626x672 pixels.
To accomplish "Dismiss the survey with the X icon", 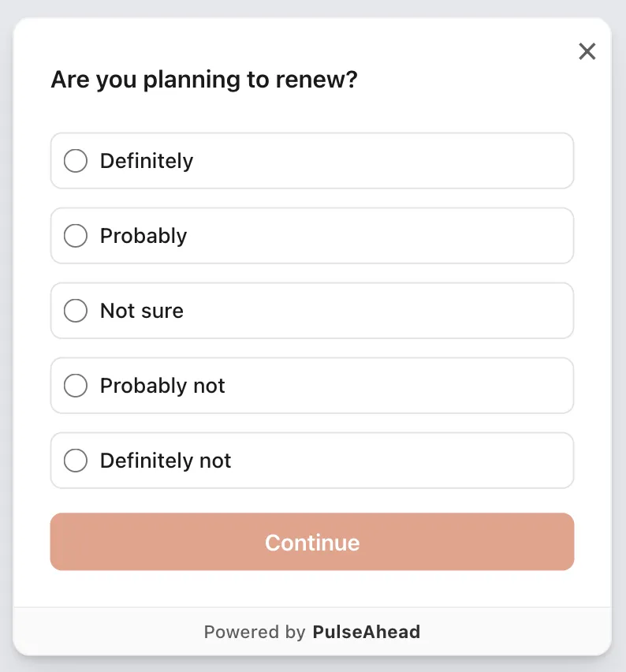I will 587,51.
